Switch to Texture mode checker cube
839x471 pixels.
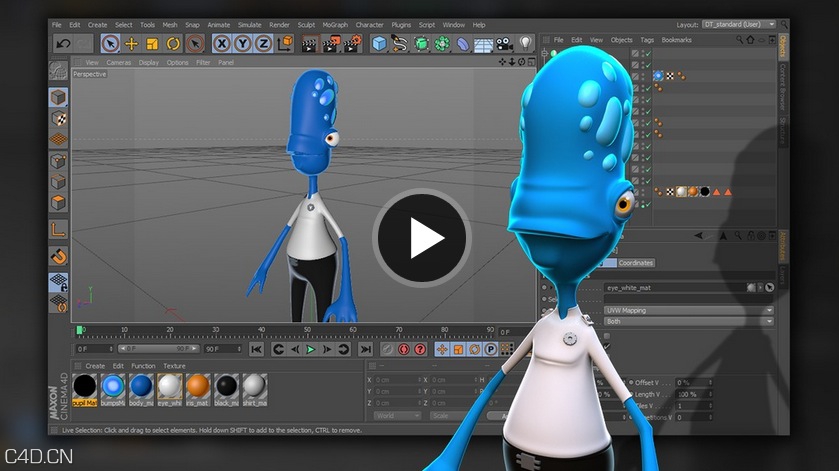(x=59, y=118)
